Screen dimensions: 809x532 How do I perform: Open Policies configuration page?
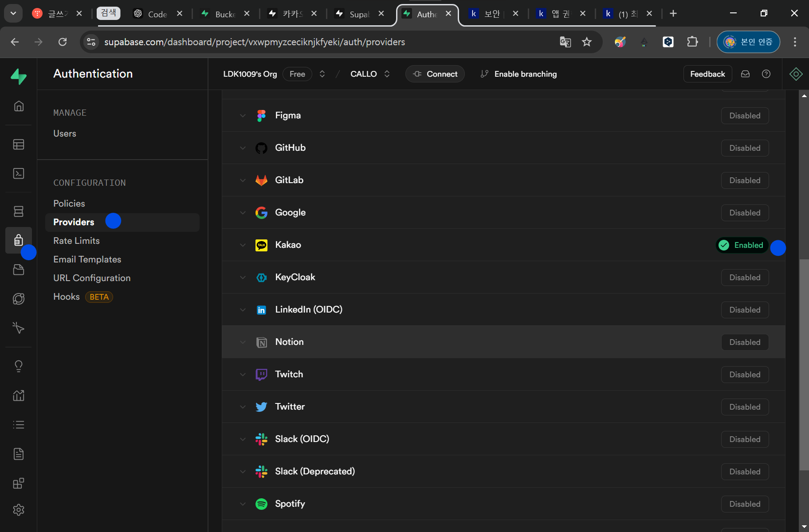click(69, 203)
